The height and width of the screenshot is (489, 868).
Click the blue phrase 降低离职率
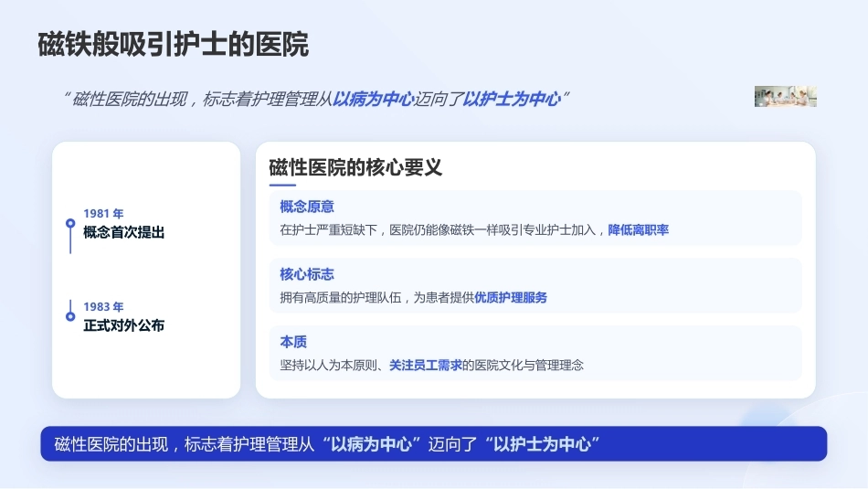(x=639, y=229)
